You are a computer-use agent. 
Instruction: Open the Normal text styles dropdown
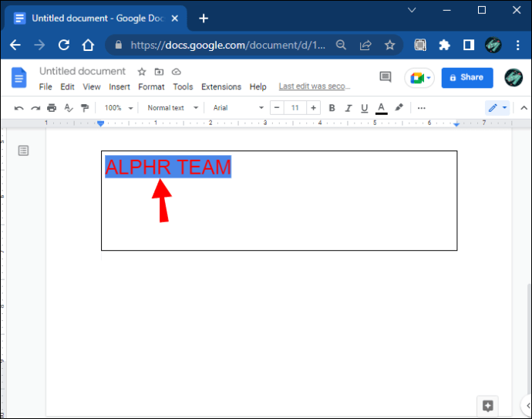coord(173,108)
